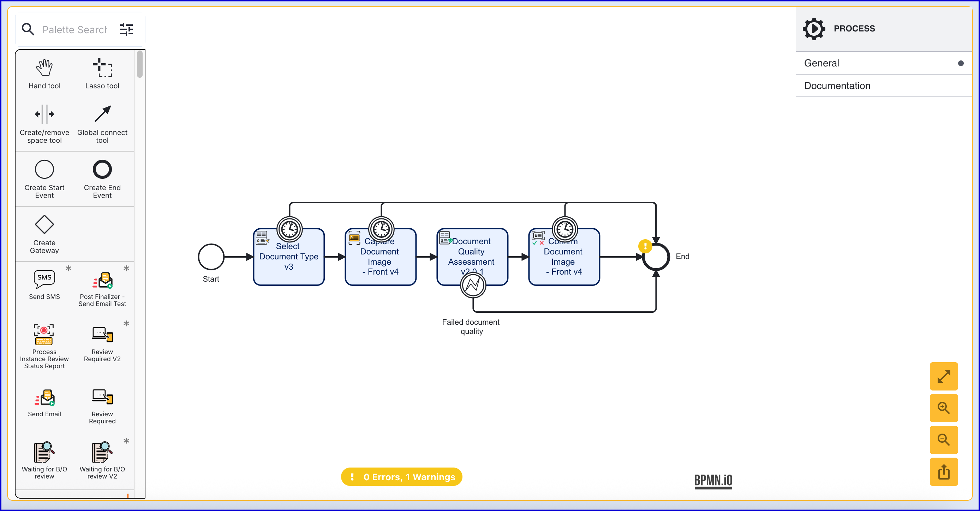
Task: Click the palette vertical scrollbar
Action: point(139,65)
